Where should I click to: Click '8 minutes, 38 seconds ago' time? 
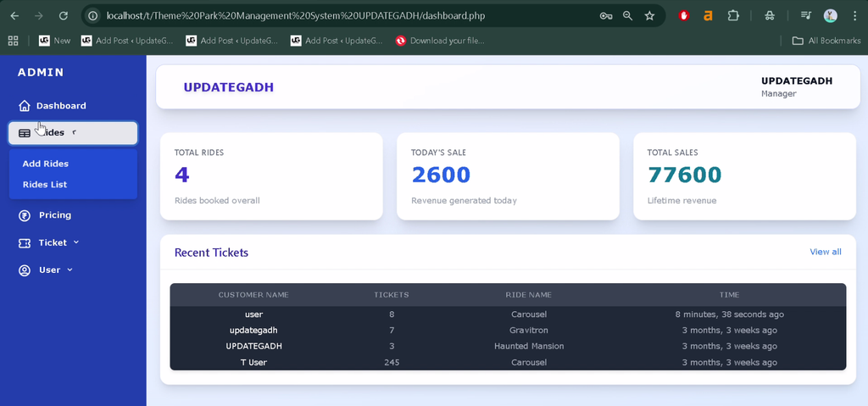730,314
